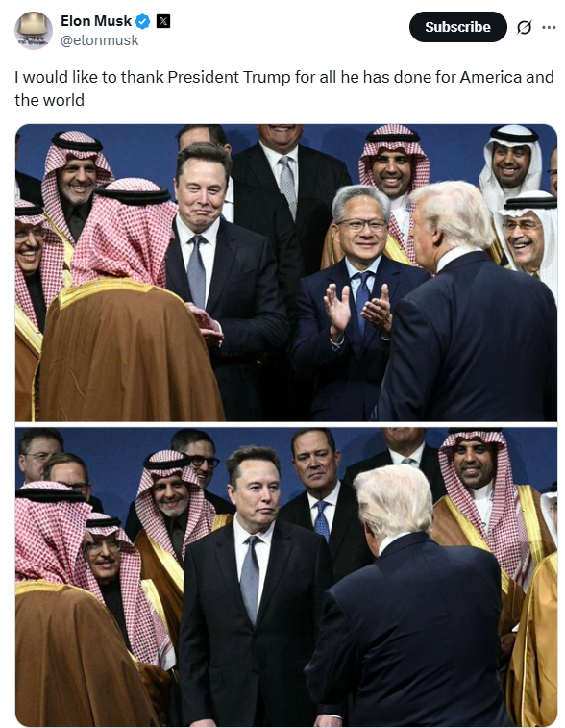Open the round profile avatar picture
The height and width of the screenshot is (728, 565).
(34, 30)
